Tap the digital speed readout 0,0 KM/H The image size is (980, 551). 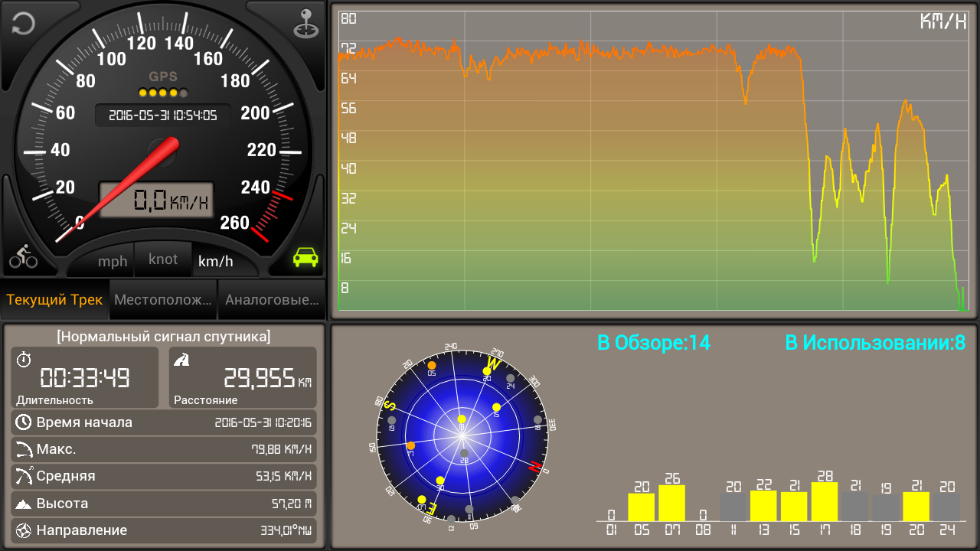pos(157,201)
